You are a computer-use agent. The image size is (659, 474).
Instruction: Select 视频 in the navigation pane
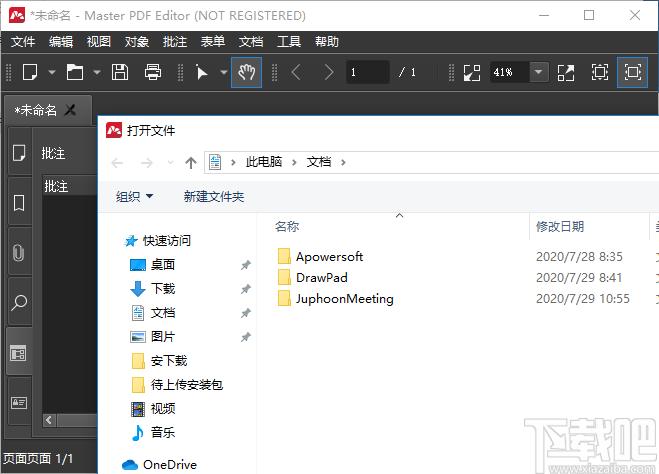tap(153, 408)
